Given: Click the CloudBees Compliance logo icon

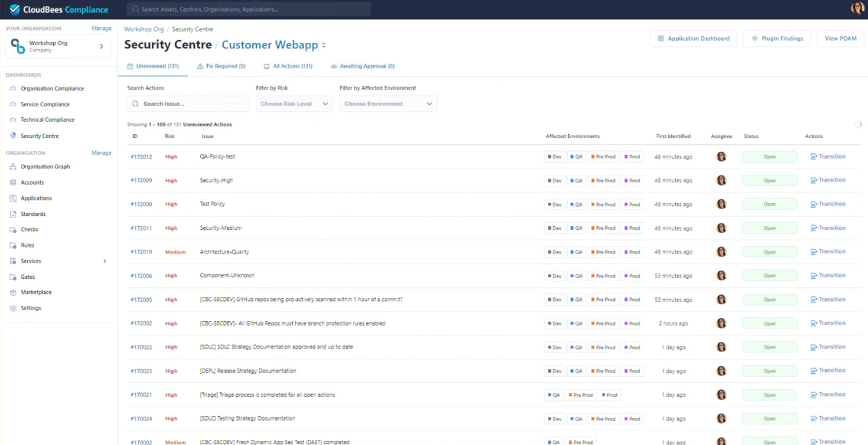Looking at the screenshot, I should [15, 9].
